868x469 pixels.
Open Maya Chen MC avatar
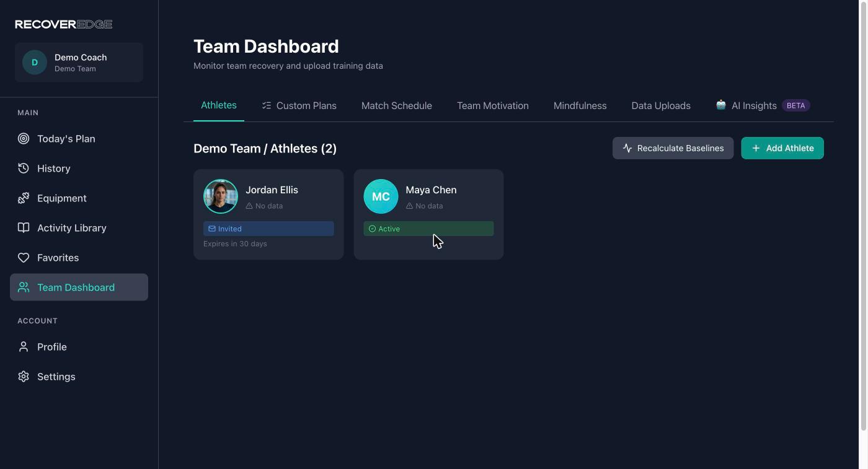(381, 196)
